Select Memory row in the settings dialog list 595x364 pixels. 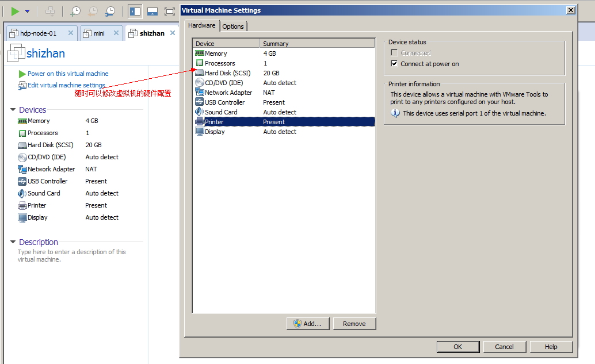284,53
